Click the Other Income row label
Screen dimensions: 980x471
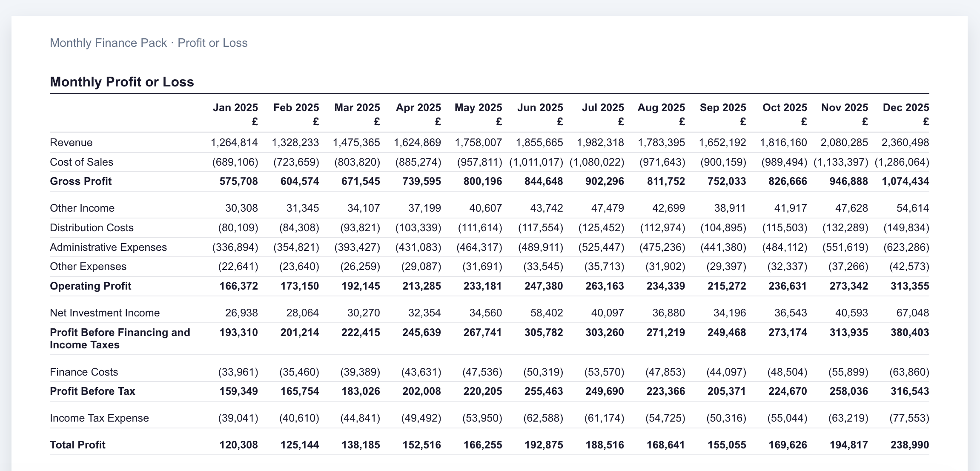(82, 208)
